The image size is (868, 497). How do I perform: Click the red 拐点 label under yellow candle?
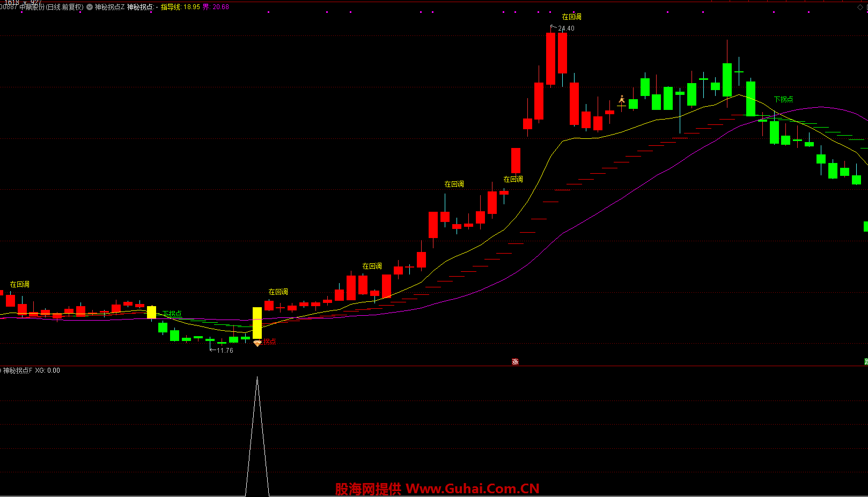(269, 342)
